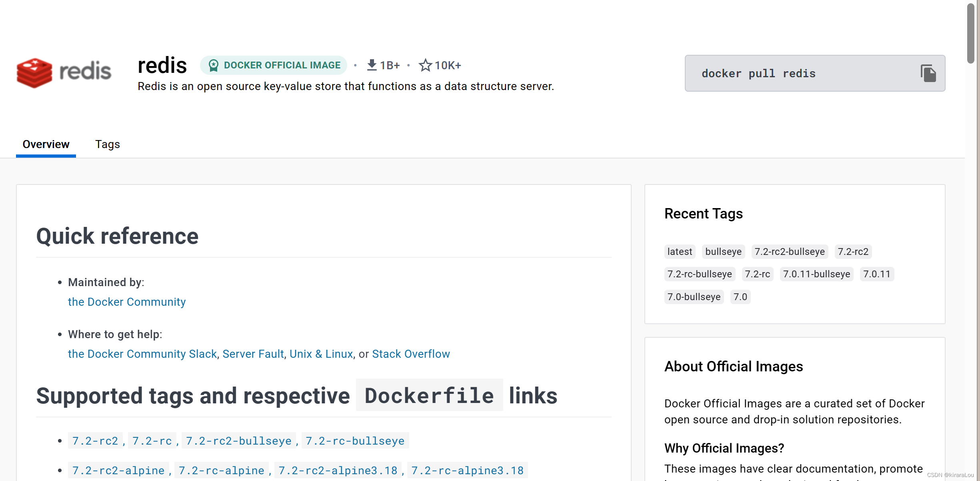980x481 pixels.
Task: Click the Quick reference heading
Action: tap(117, 236)
